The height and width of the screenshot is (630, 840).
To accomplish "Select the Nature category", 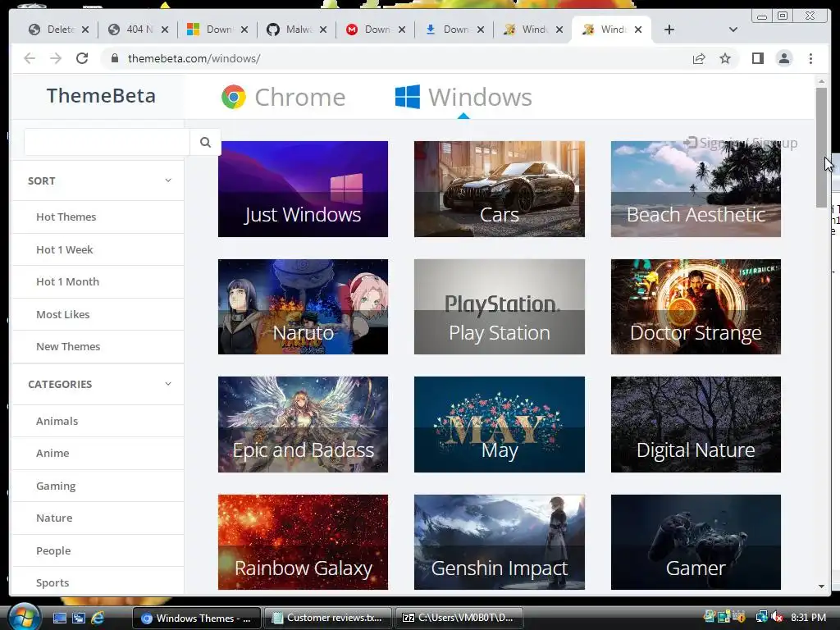I will tap(54, 518).
